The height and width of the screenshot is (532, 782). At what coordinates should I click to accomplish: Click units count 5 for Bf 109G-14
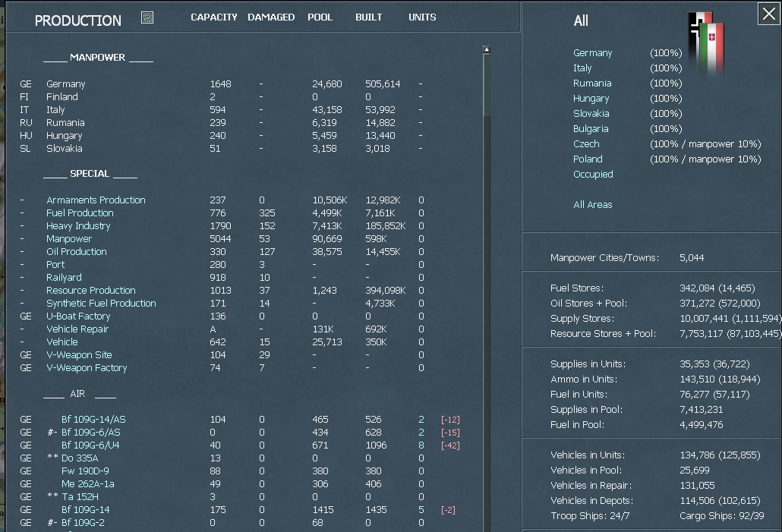coord(421,510)
